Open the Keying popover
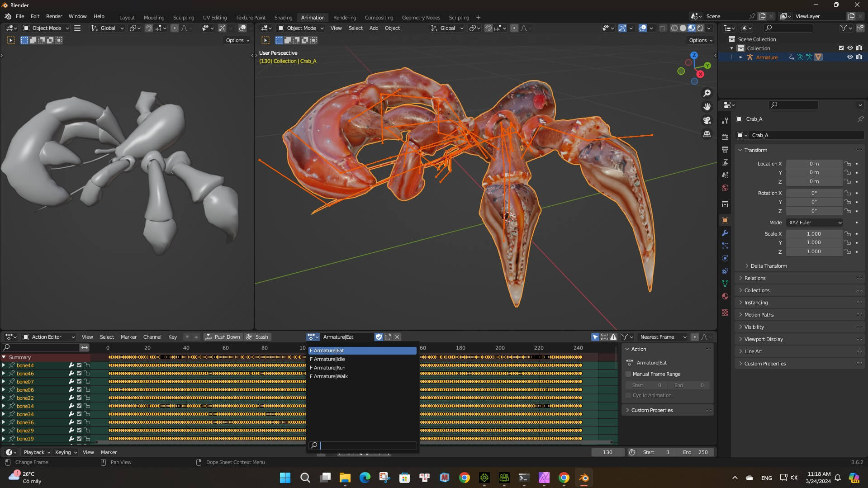868x488 pixels. tap(66, 452)
